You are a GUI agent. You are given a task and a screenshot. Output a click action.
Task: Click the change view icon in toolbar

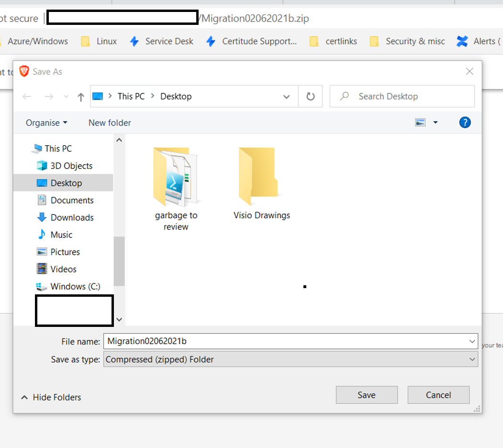(420, 123)
